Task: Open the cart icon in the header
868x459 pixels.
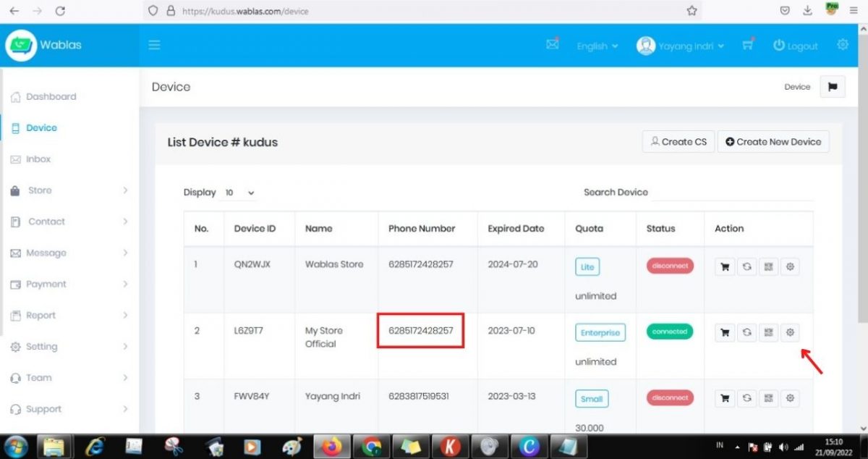Action: 748,45
